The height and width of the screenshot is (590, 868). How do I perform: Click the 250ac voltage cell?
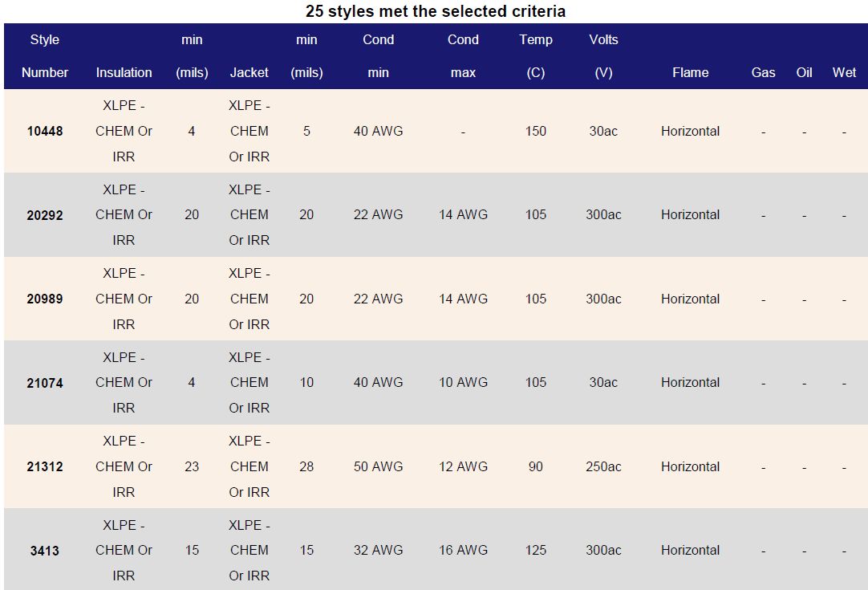pyautogui.click(x=603, y=466)
